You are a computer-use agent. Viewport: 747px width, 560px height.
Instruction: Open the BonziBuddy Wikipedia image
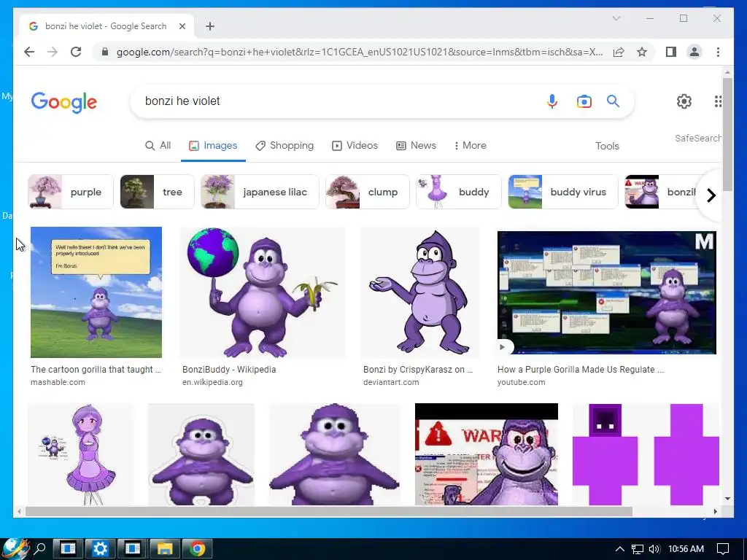[x=262, y=292]
